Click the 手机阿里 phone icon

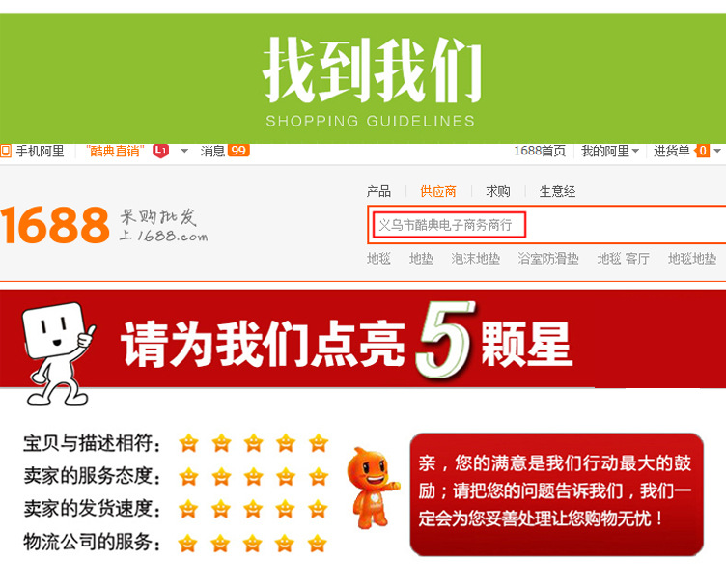[x=6, y=151]
